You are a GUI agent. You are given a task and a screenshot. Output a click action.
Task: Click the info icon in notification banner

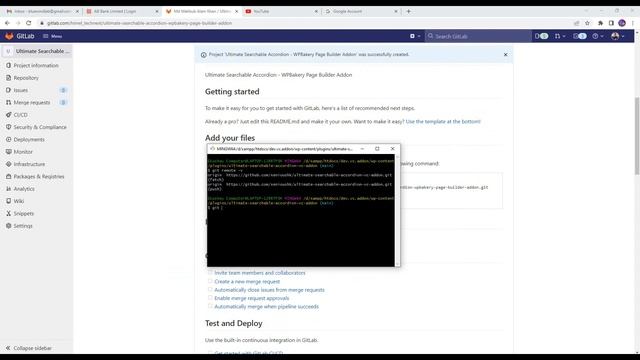click(203, 55)
